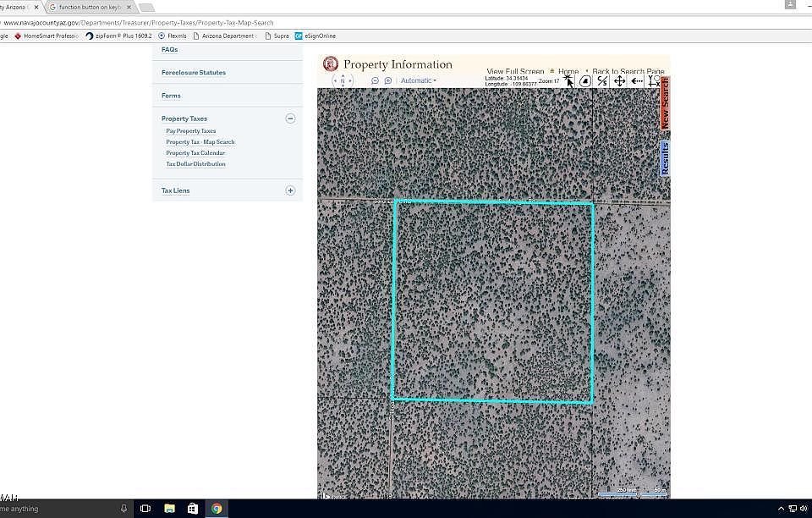Open Foreclosure Statutes sidebar item
The width and height of the screenshot is (812, 518).
pos(193,73)
